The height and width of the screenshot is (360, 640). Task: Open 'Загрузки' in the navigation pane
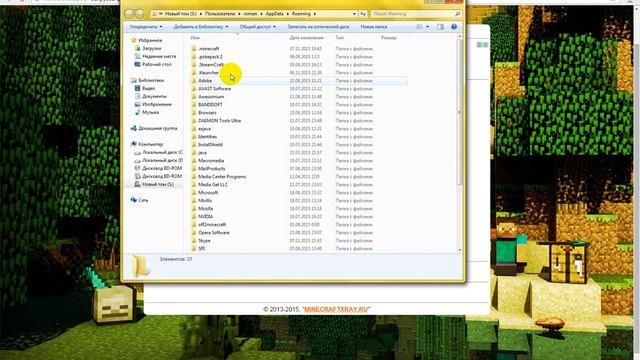[151, 49]
